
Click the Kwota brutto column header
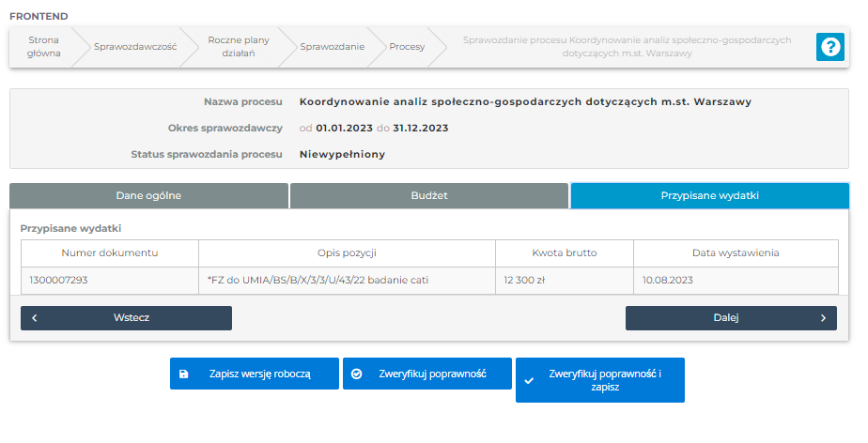pyautogui.click(x=564, y=252)
